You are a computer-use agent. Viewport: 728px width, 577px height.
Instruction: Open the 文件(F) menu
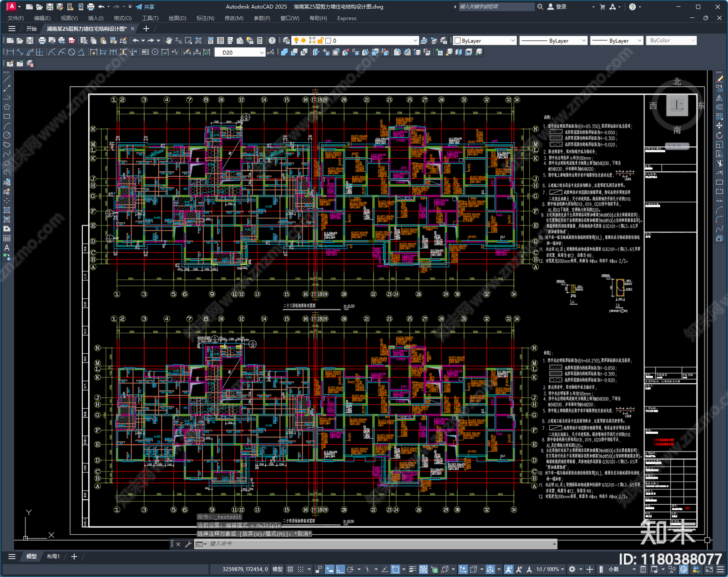coord(16,18)
